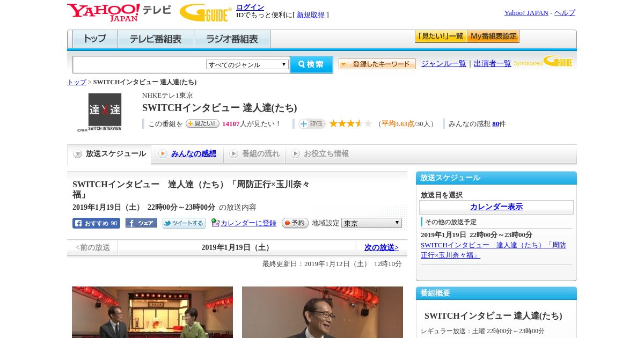
Task: Click the レギュラー放送 schedule text
Action: point(482,331)
